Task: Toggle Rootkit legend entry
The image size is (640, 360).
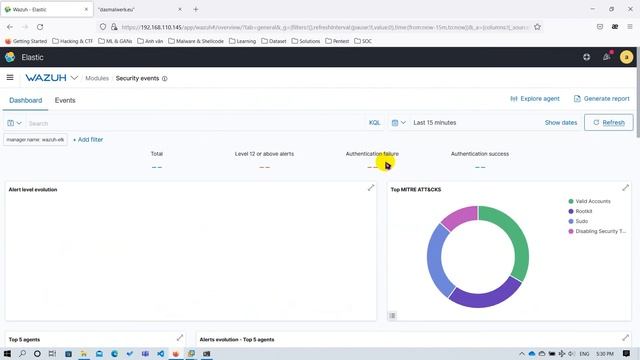Action: tap(580, 211)
